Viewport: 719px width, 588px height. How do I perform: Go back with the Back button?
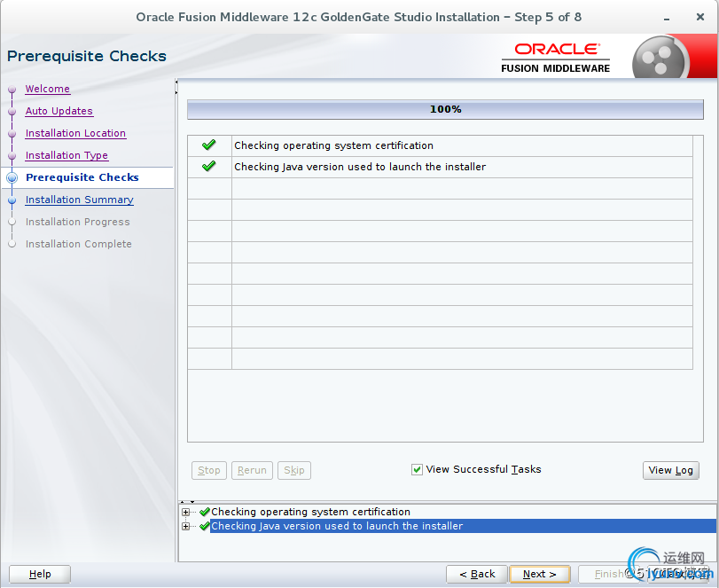pos(477,574)
